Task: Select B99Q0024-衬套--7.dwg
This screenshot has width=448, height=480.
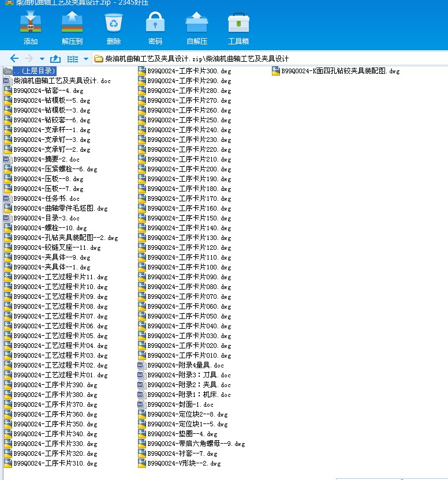Action: [177, 453]
